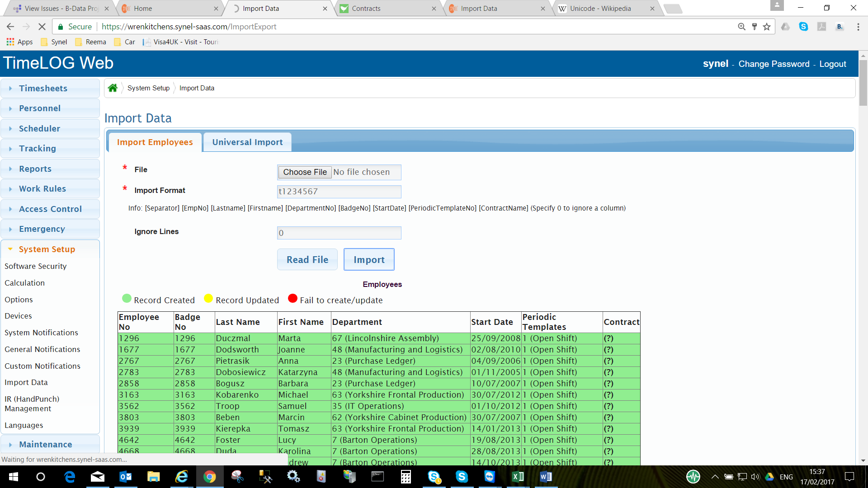Click the yellow Record Updated legend dot
The height and width of the screenshot is (488, 868).
click(x=208, y=299)
